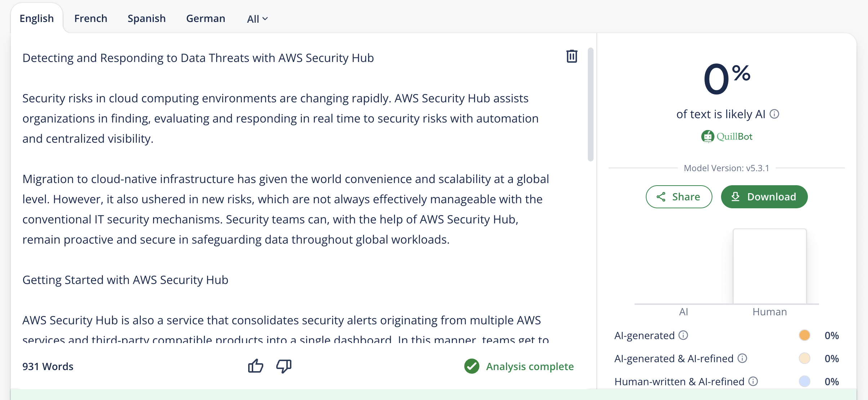Screen dimensions: 868x400
Task: Click the orange AI-generated color dot
Action: tap(804, 335)
